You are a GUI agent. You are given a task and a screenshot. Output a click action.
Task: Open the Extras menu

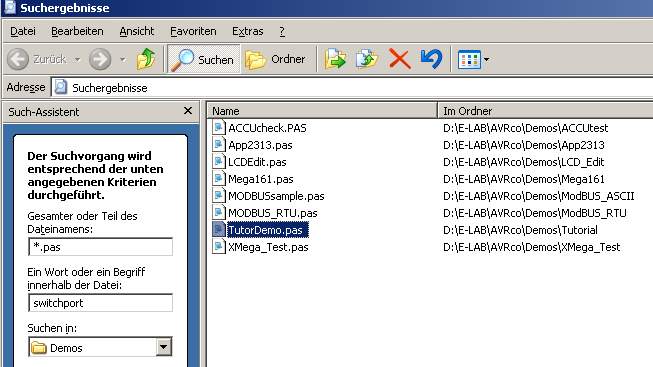click(x=247, y=31)
